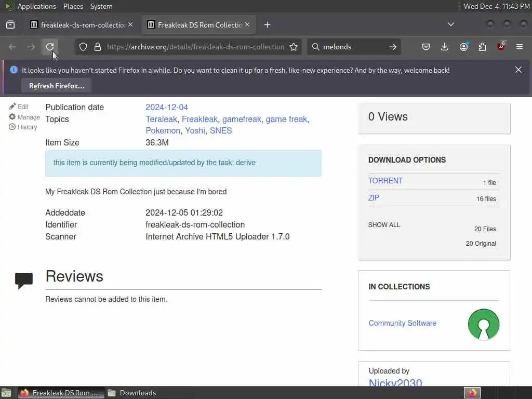Screen dimensions: 532x399
Task: Click the archive.org URL address field
Action: pos(195,47)
